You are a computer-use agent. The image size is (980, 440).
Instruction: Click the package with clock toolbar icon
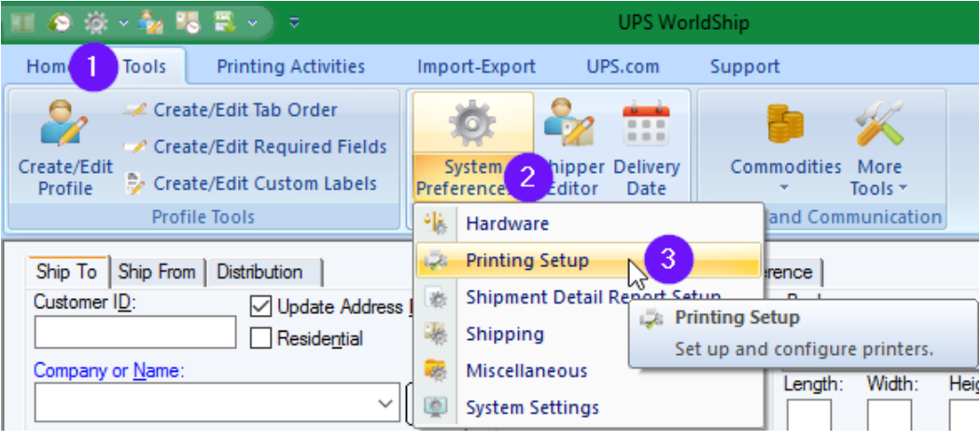[x=188, y=23]
